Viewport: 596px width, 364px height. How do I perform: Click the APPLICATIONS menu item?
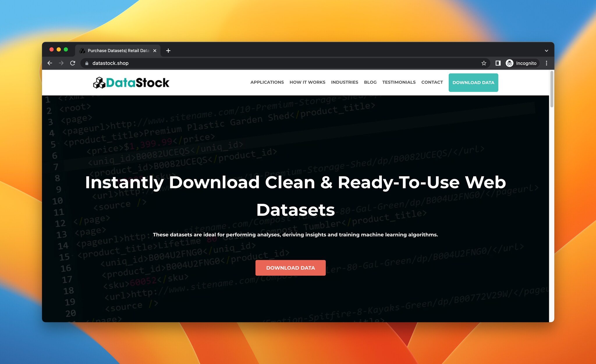[x=267, y=83]
